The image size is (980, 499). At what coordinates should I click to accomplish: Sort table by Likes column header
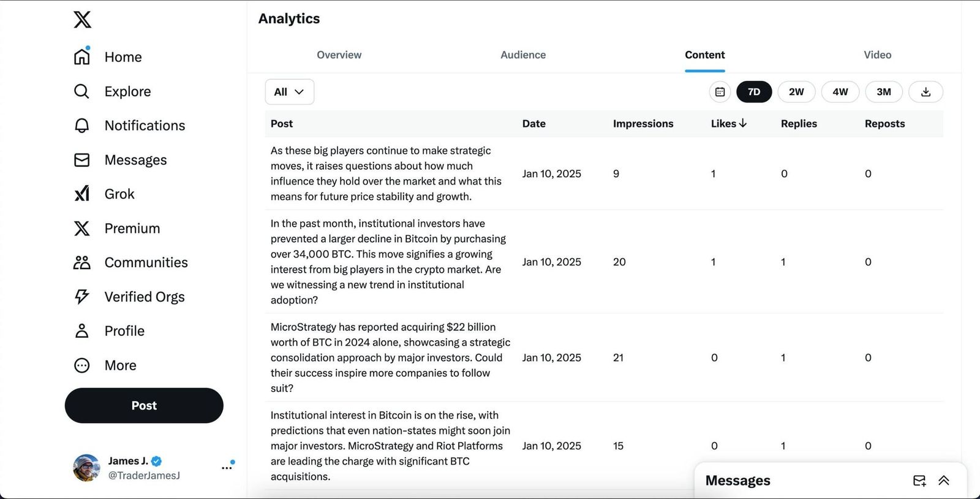coord(728,124)
